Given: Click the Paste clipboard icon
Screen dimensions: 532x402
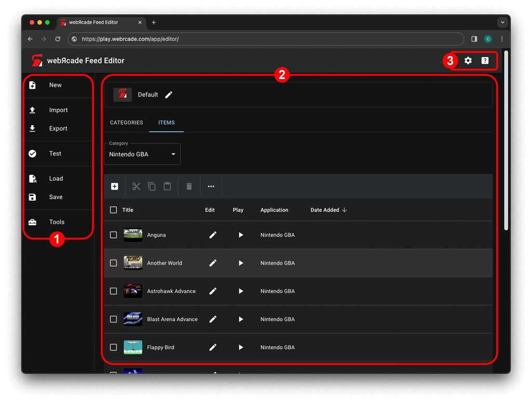Looking at the screenshot, I should [x=167, y=186].
